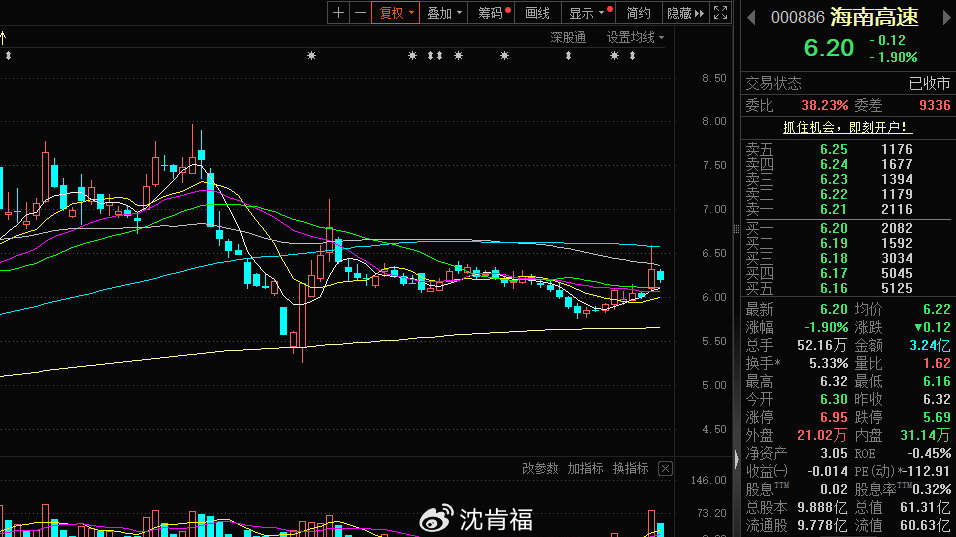Viewport: 956px width, 537px height.
Task: Click 8.50 price axis label
Action: point(714,79)
